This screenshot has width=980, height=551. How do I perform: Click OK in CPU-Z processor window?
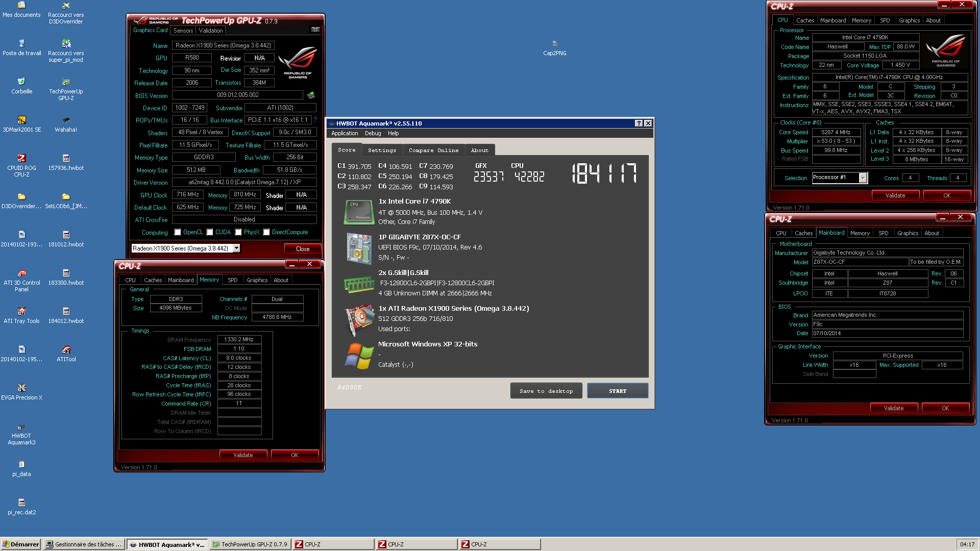coord(947,195)
